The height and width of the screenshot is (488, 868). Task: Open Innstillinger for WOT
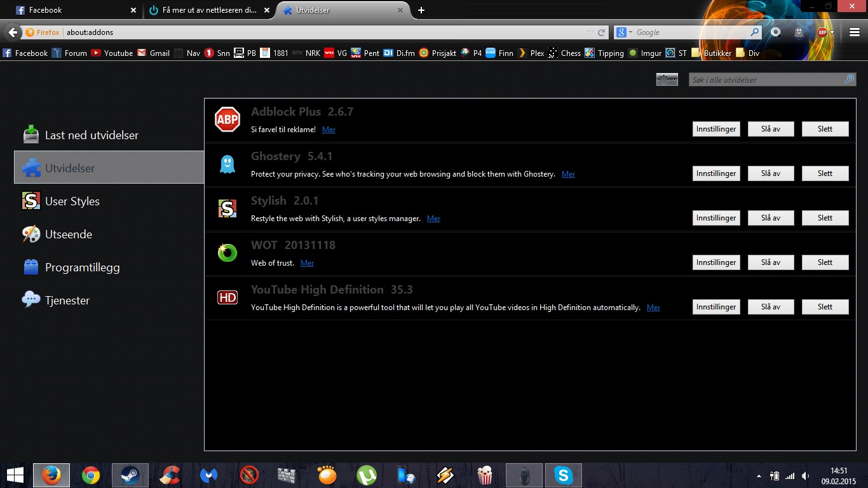pos(716,262)
